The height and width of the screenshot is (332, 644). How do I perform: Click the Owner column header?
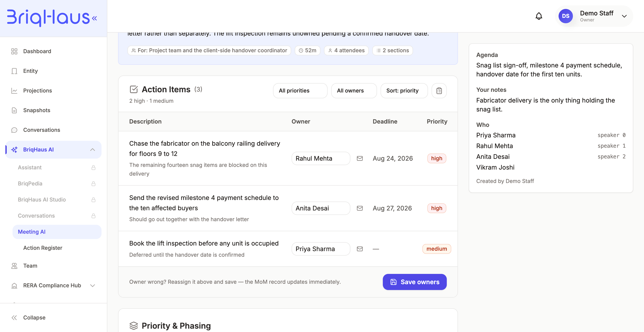pyautogui.click(x=301, y=121)
